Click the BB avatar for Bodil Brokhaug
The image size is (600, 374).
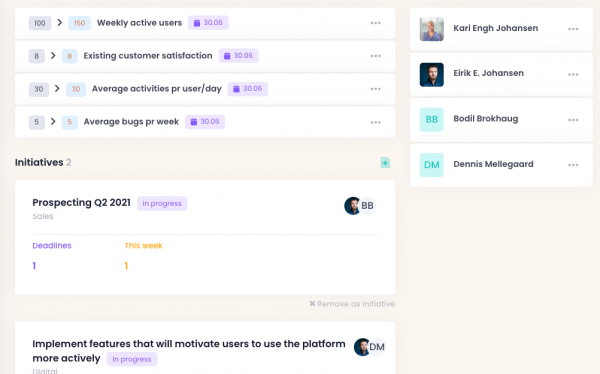point(432,120)
